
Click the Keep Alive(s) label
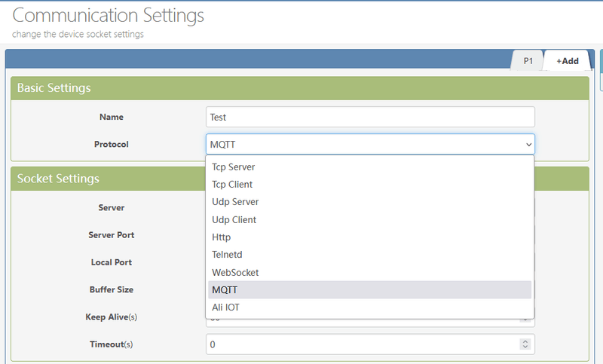112,317
